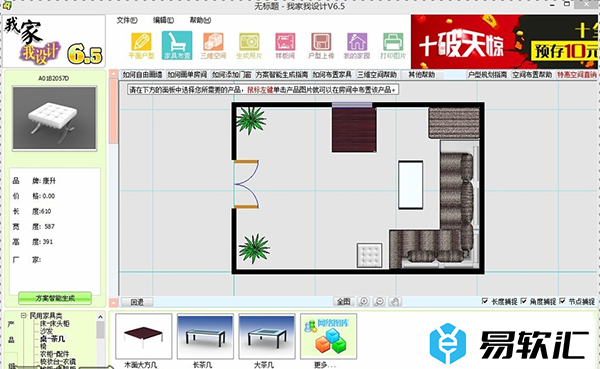
Task: Select the white tufted ottoman in the room
Action: coord(370,255)
